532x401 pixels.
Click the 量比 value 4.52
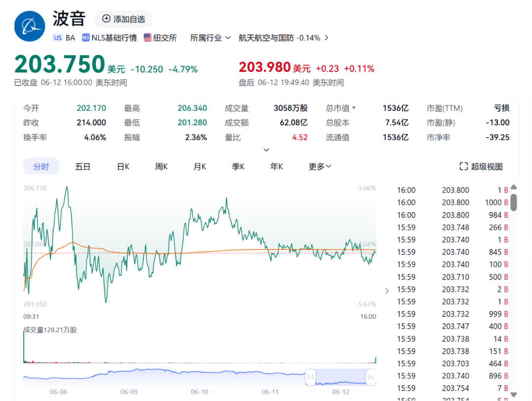click(x=300, y=137)
